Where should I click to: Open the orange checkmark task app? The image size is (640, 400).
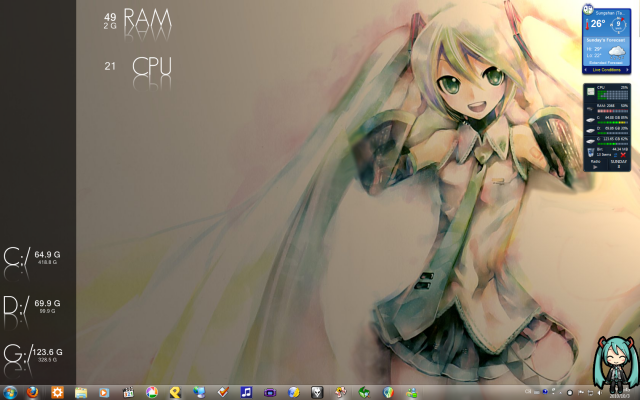click(x=223, y=393)
